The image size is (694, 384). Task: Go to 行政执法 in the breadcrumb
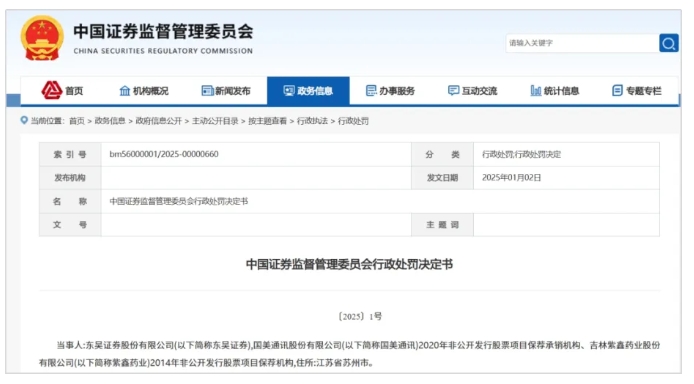(312, 121)
